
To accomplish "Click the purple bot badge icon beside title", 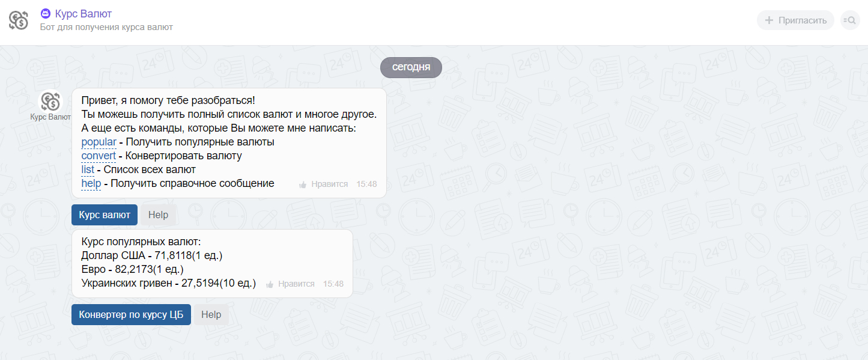I will tap(46, 13).
